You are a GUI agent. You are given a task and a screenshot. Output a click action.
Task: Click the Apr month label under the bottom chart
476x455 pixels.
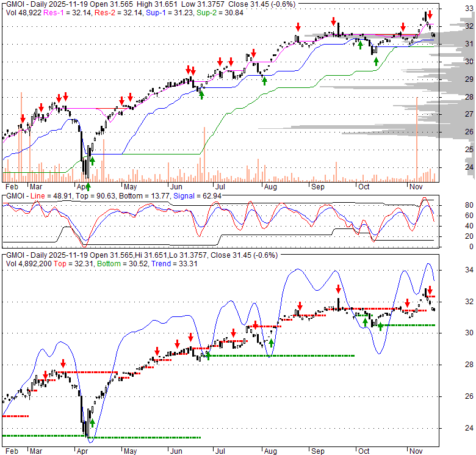click(82, 451)
